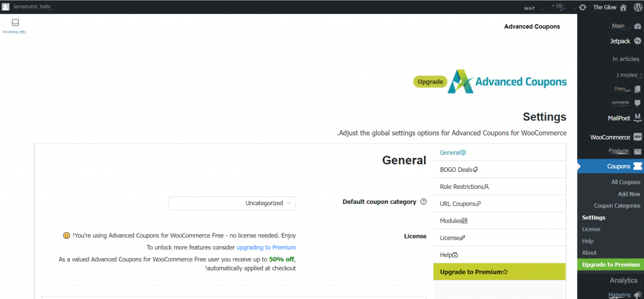The image size is (644, 299).
Task: Click the Products archive icon
Action: click(638, 151)
